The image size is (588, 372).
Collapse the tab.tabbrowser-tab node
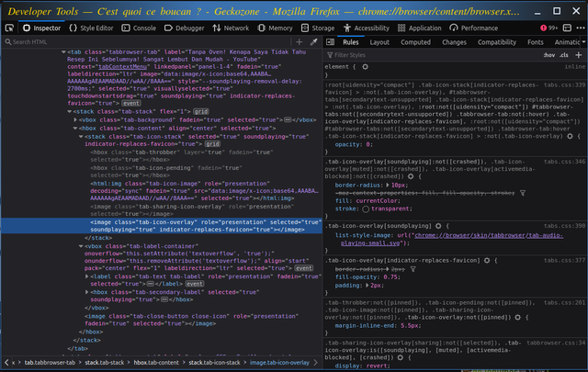pyautogui.click(x=63, y=52)
